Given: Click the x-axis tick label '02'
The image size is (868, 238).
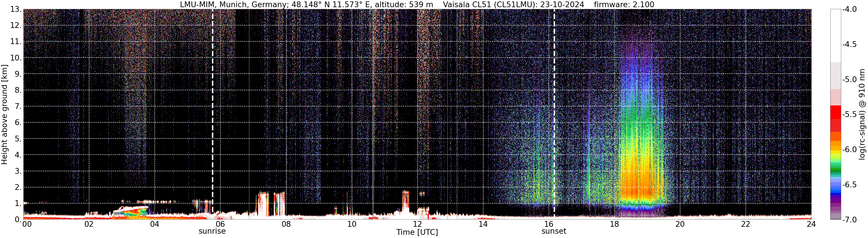Looking at the screenshot, I should pyautogui.click(x=89, y=224).
